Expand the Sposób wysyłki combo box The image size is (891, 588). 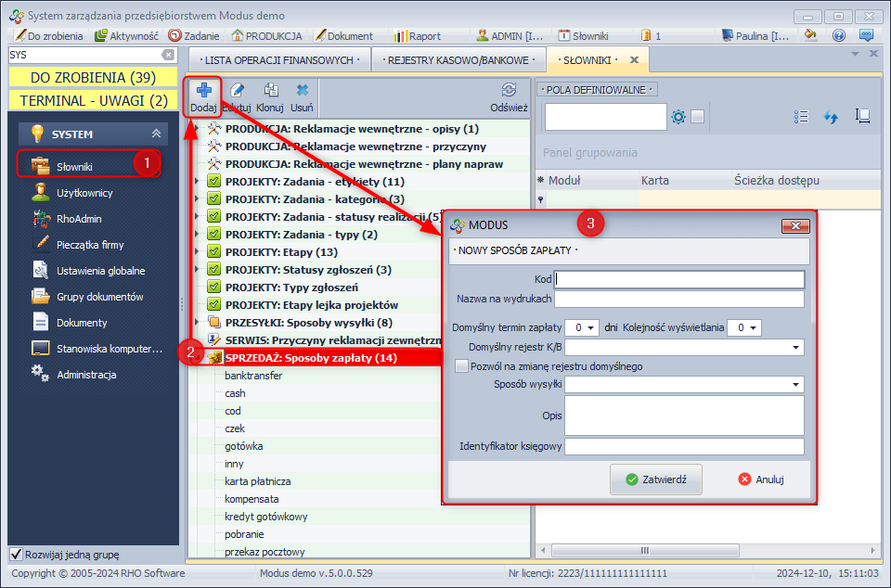797,384
